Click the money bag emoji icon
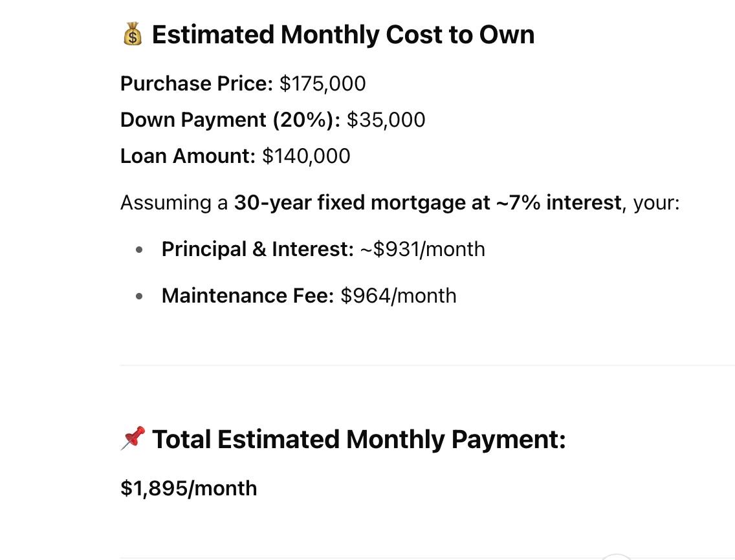 click(x=132, y=34)
